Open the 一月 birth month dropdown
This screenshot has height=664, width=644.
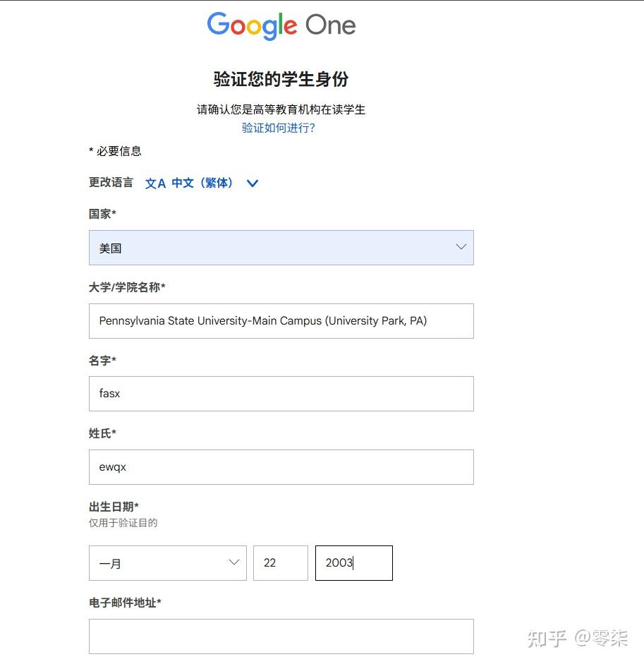(168, 563)
